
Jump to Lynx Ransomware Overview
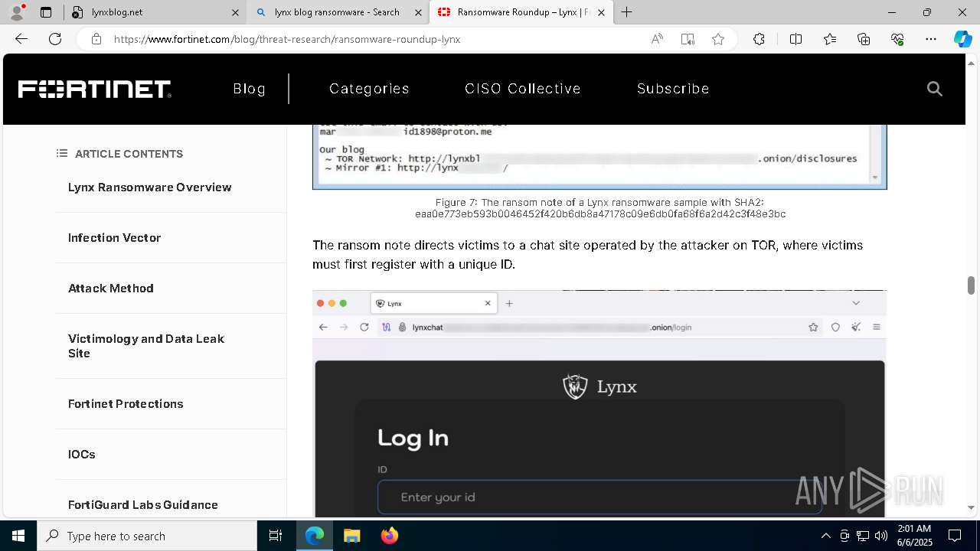click(x=149, y=187)
